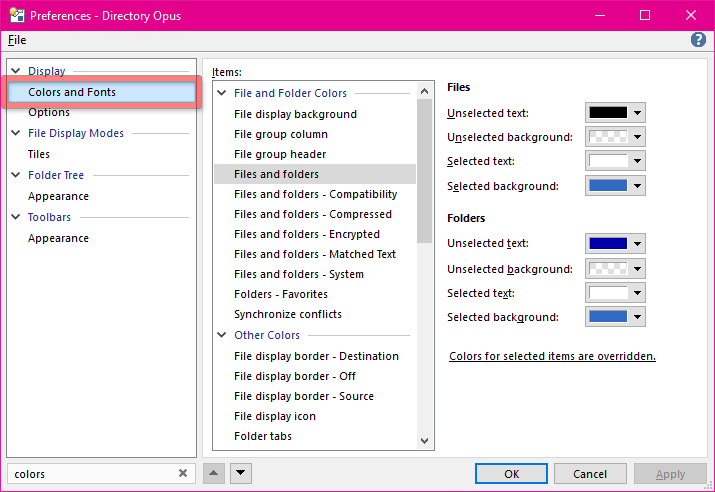Select Files and folders - Compatibility

[x=315, y=194]
